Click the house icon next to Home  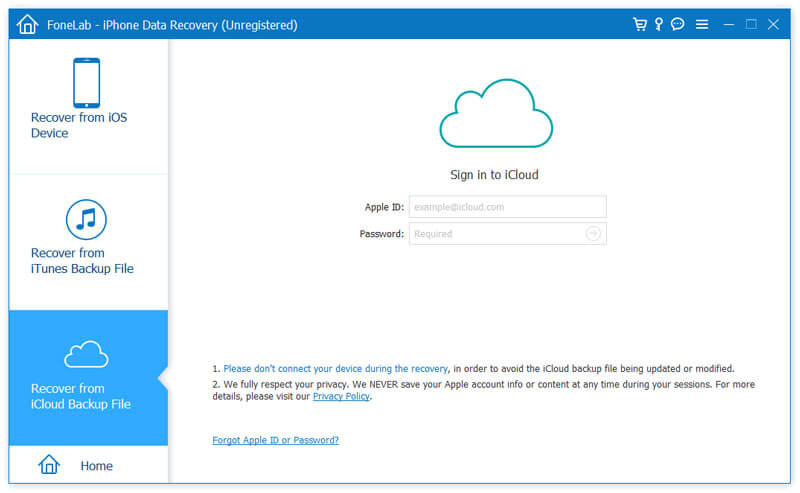[x=49, y=464]
